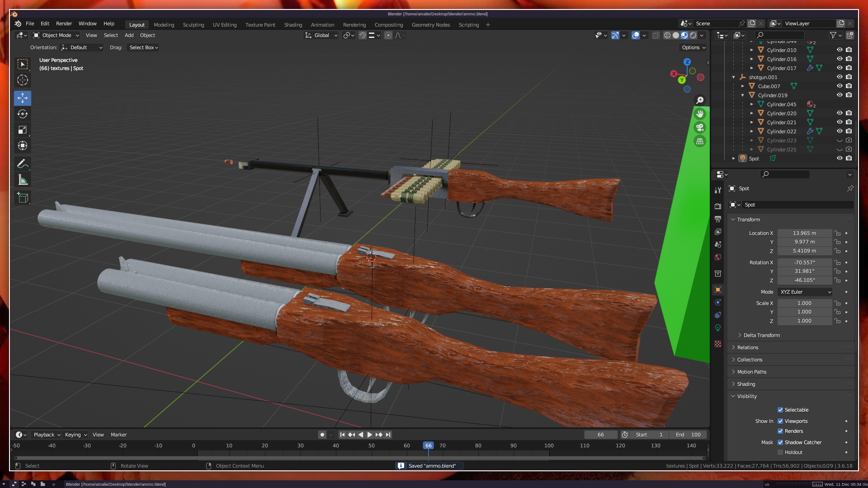
Task: Select the Annotate tool
Action: (x=23, y=164)
